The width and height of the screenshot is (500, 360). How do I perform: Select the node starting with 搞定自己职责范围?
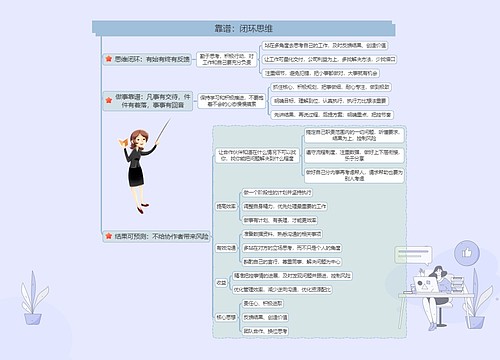click(354, 135)
